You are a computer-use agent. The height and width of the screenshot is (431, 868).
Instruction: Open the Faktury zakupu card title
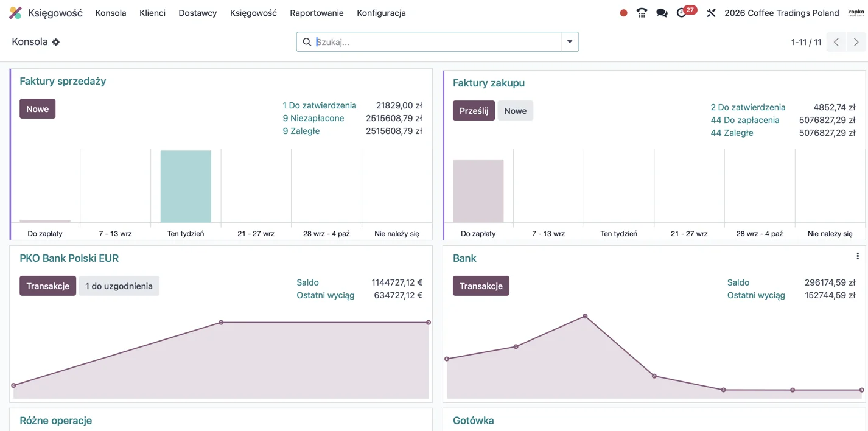click(489, 83)
